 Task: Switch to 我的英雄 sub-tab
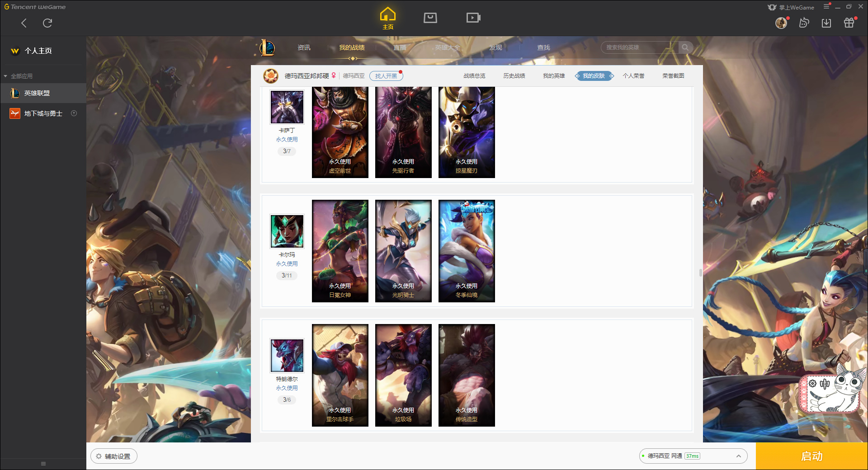554,76
